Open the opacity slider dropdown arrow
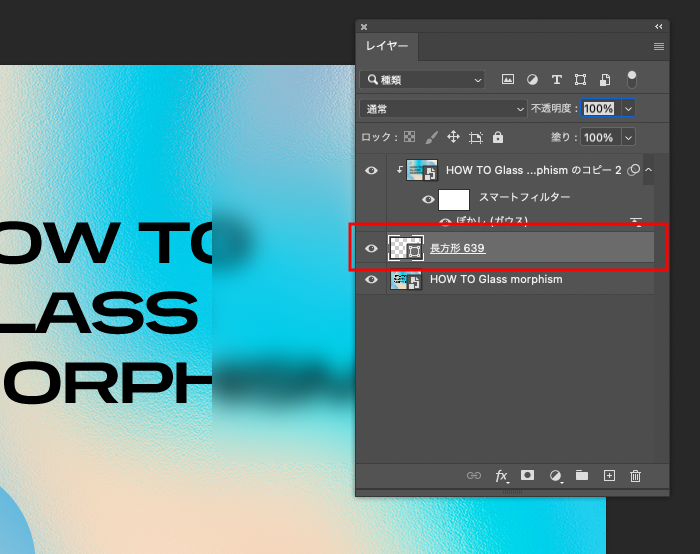700x554 pixels. click(x=629, y=108)
